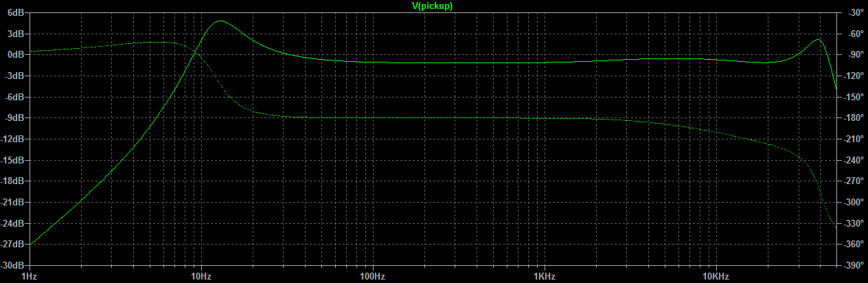The image size is (868, 283).
Task: Pick the -300° phase axis label
Action: (852, 202)
